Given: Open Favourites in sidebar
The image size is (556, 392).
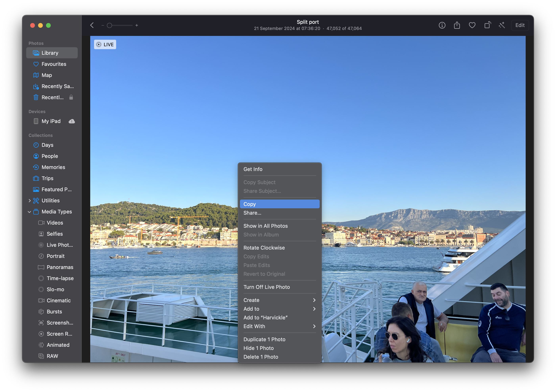Looking at the screenshot, I should (x=52, y=64).
